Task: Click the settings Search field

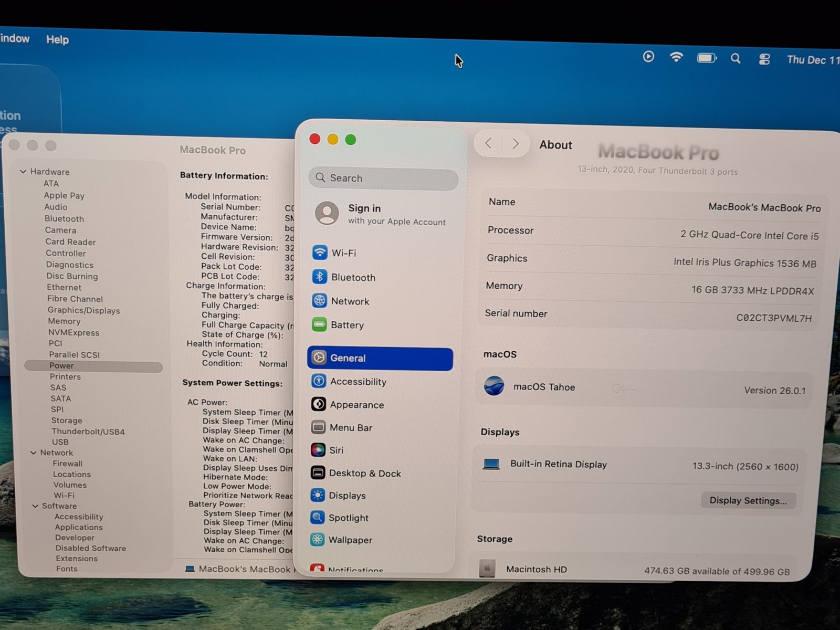Action: 383,178
